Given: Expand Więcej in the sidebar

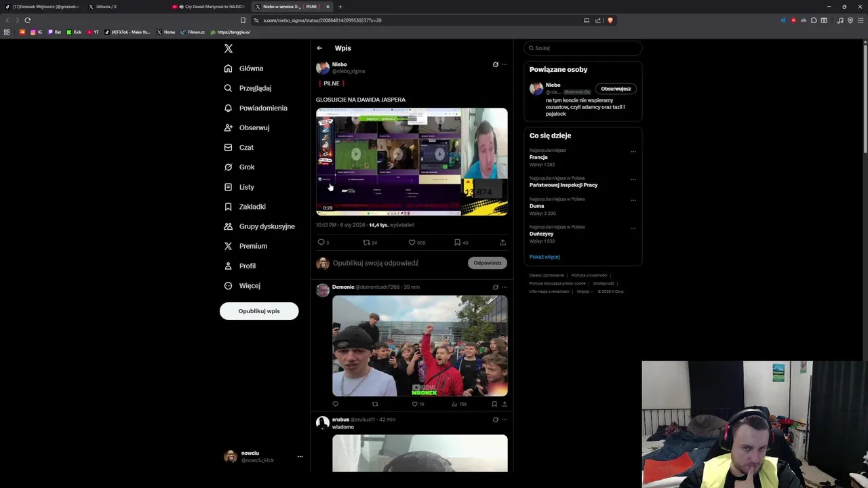Looking at the screenshot, I should tap(242, 285).
